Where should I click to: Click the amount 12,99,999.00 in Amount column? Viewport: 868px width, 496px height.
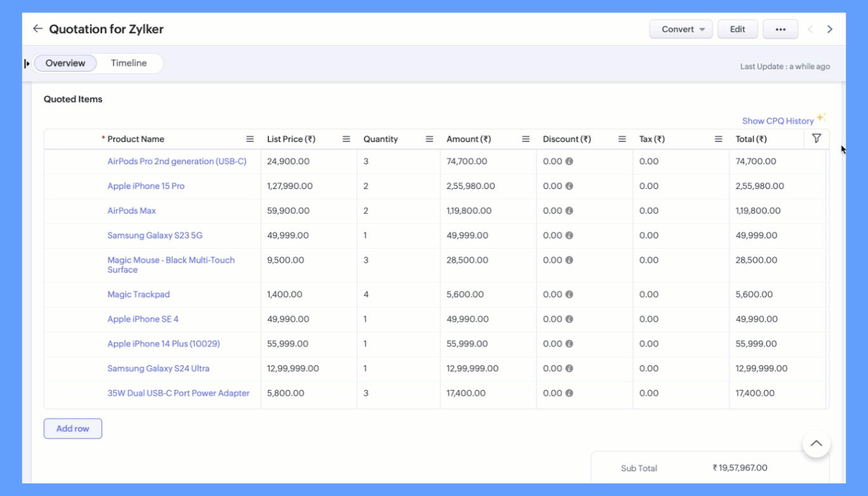click(x=473, y=369)
